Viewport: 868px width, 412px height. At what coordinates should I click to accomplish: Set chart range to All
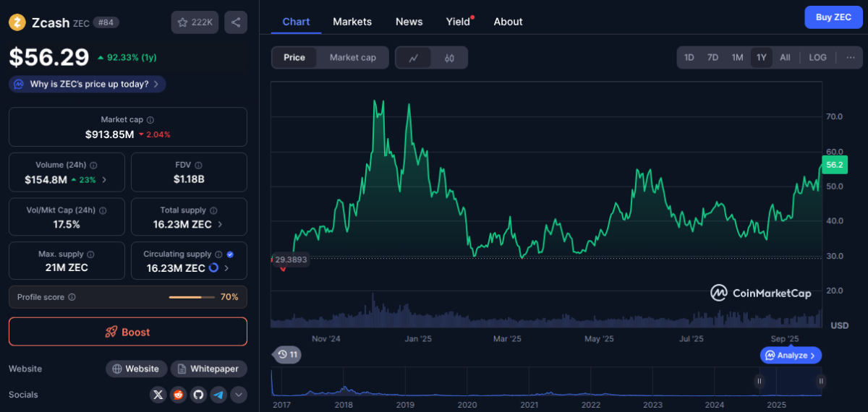point(785,57)
